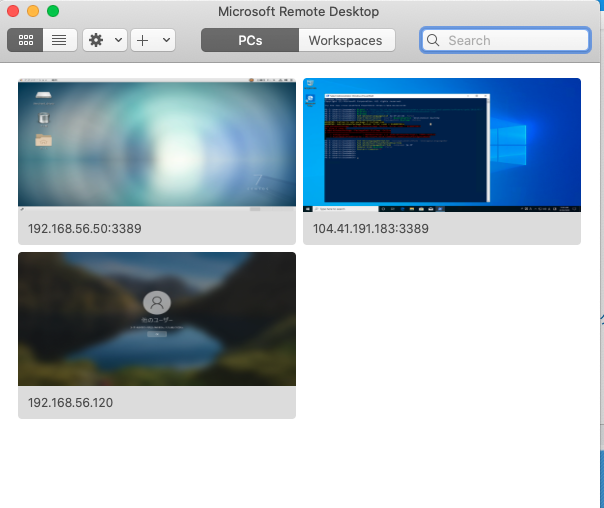
Task: Expand the settings gear dropdown arrow
Action: tap(119, 40)
